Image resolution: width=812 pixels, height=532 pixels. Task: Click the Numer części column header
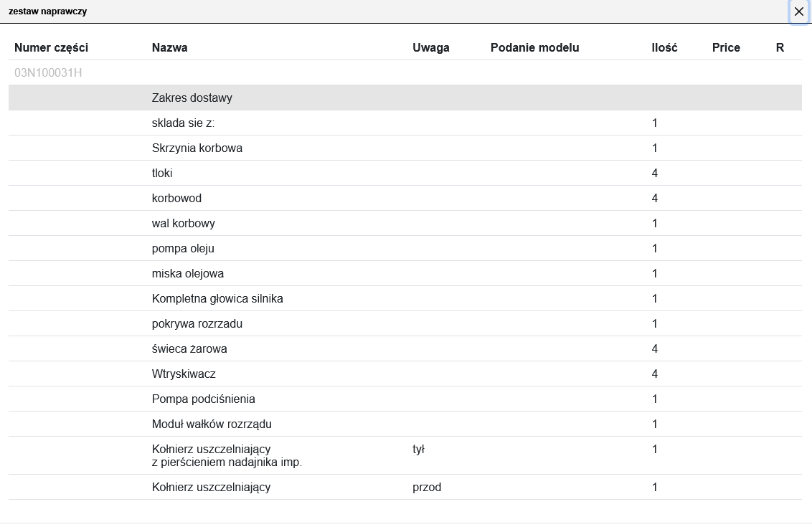(51, 48)
